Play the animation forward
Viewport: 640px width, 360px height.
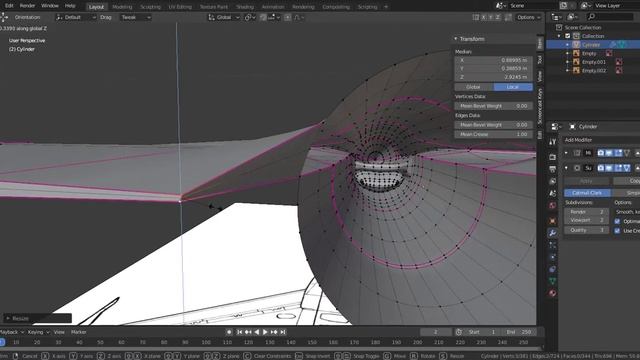265,332
